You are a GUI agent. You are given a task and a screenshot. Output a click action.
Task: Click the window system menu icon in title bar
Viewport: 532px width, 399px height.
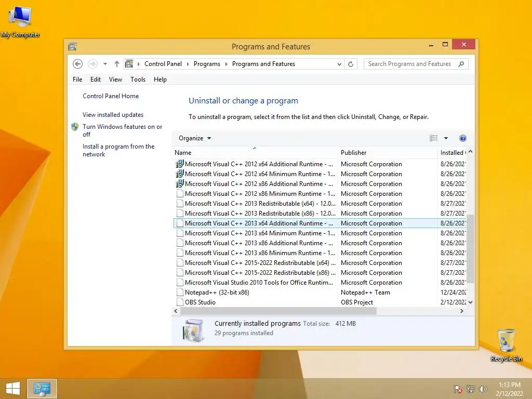coord(72,46)
